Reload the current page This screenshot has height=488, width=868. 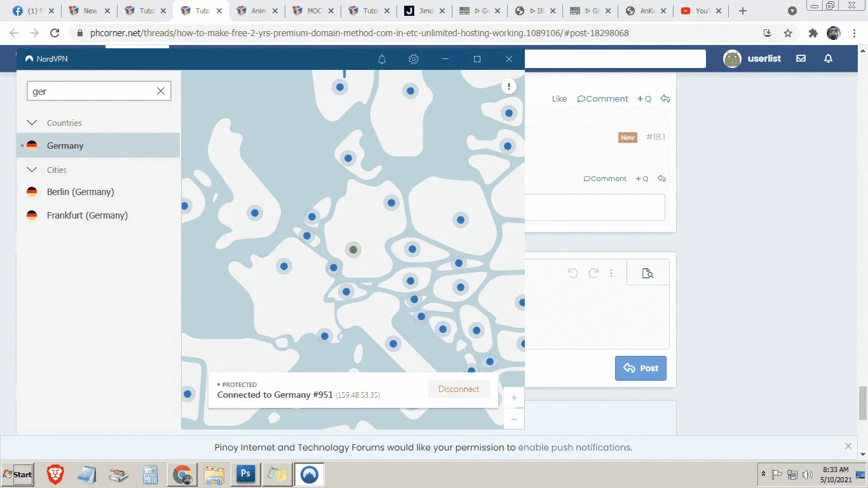click(55, 33)
